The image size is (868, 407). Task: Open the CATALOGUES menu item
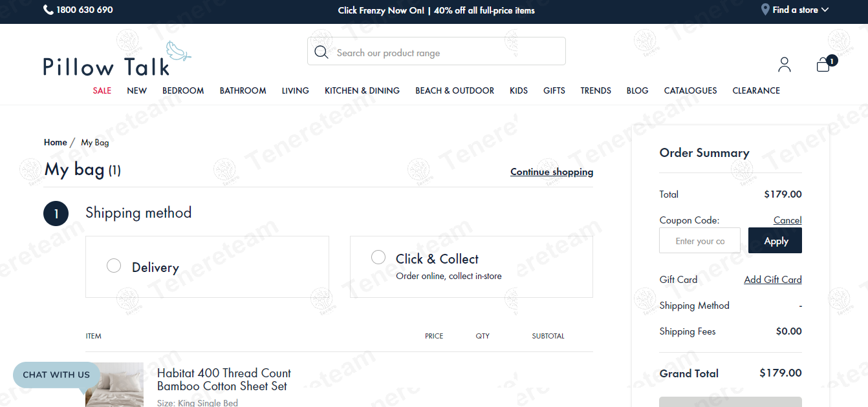691,90
